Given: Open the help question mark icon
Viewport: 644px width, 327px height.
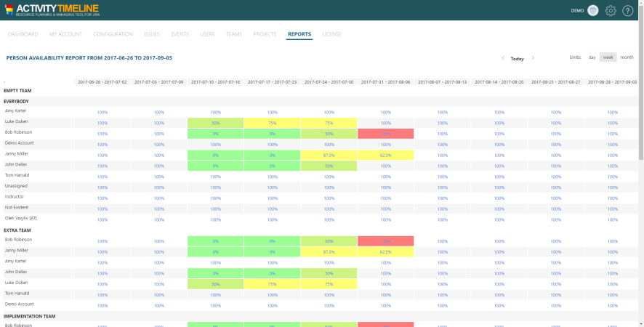Looking at the screenshot, I should tap(628, 11).
